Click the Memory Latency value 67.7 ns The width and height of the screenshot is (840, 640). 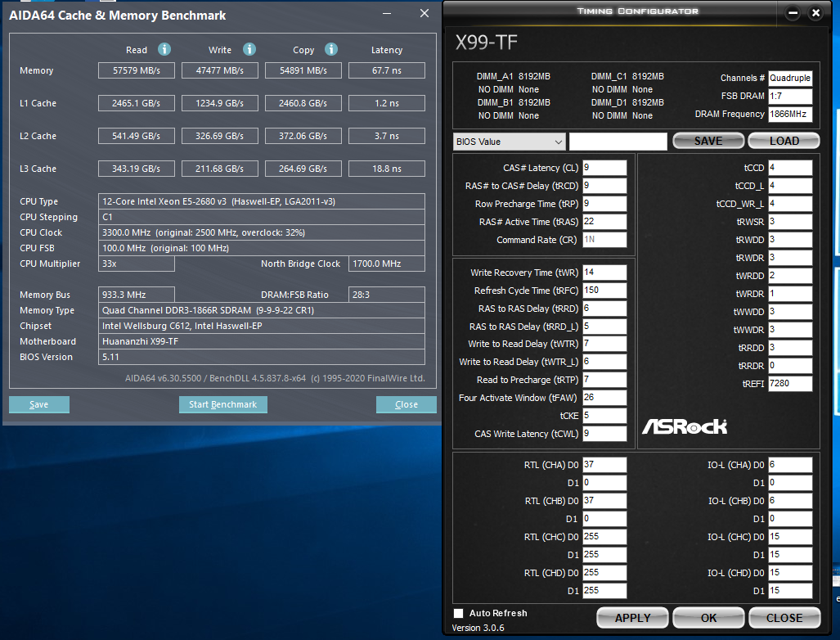[386, 70]
